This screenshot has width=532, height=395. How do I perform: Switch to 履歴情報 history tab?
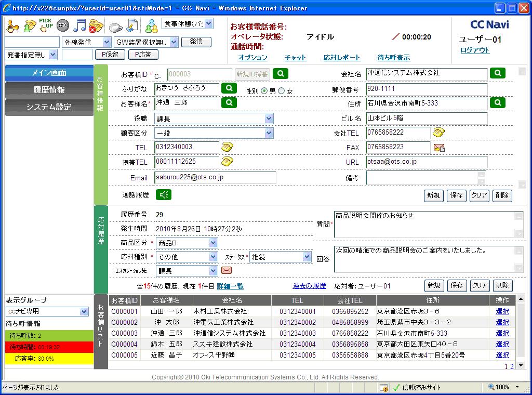pyautogui.click(x=49, y=90)
